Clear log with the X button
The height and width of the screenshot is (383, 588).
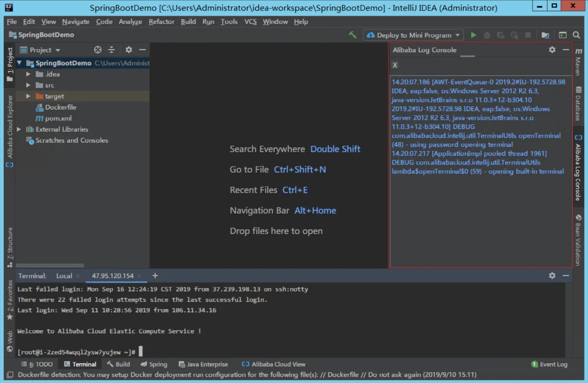395,65
